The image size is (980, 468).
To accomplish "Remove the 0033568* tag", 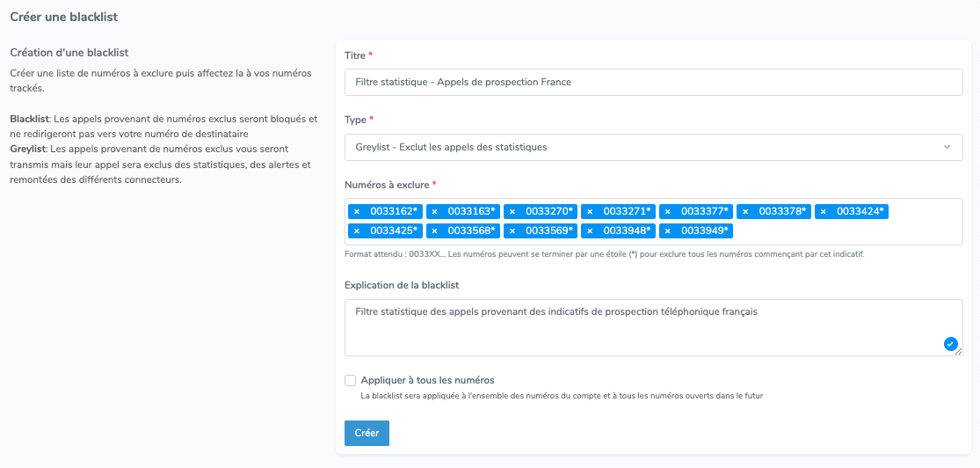I will pos(434,230).
